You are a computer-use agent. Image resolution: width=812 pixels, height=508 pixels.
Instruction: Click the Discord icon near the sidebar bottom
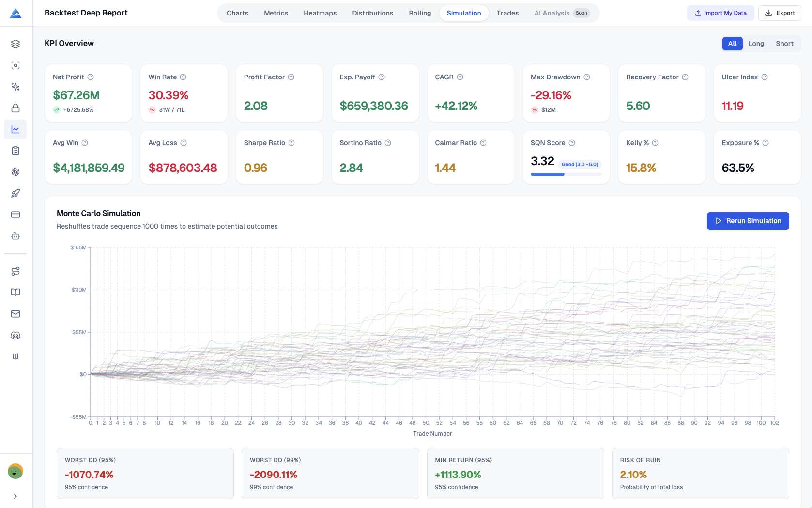pyautogui.click(x=15, y=335)
